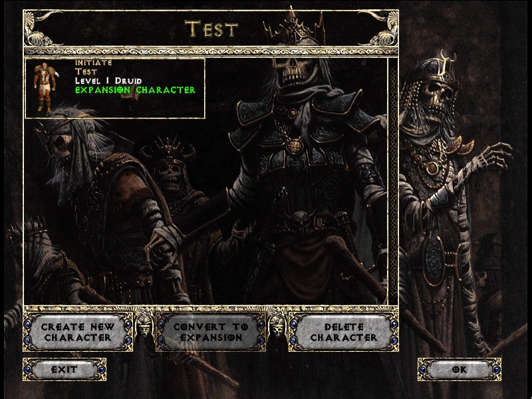Select the 'Level 1 Druid' text line
Image resolution: width=532 pixels, height=399 pixels.
point(108,80)
